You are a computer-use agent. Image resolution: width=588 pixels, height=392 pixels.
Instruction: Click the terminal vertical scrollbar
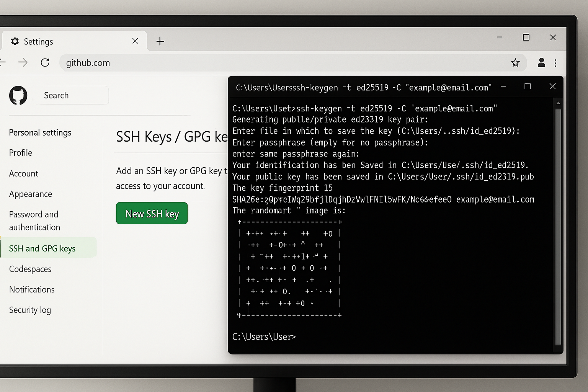558,227
